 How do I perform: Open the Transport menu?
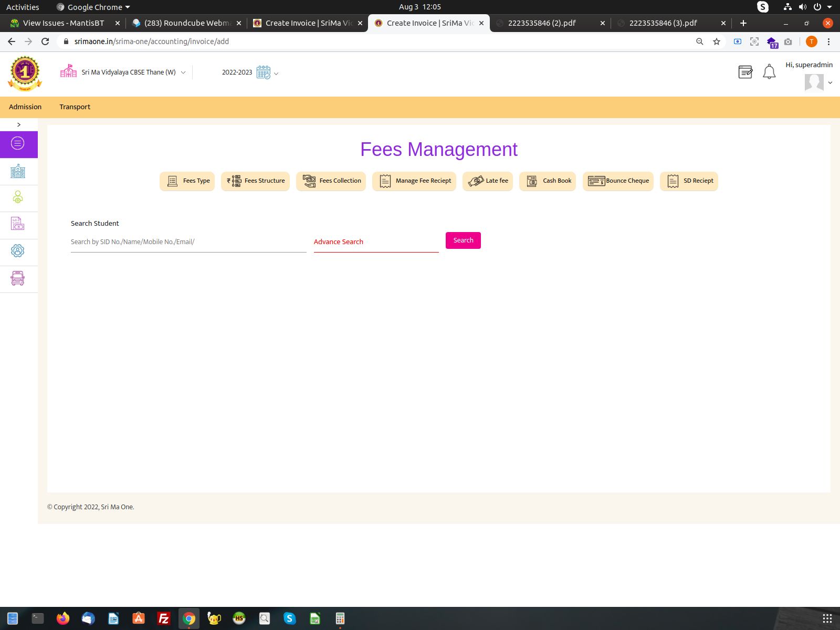click(x=75, y=107)
